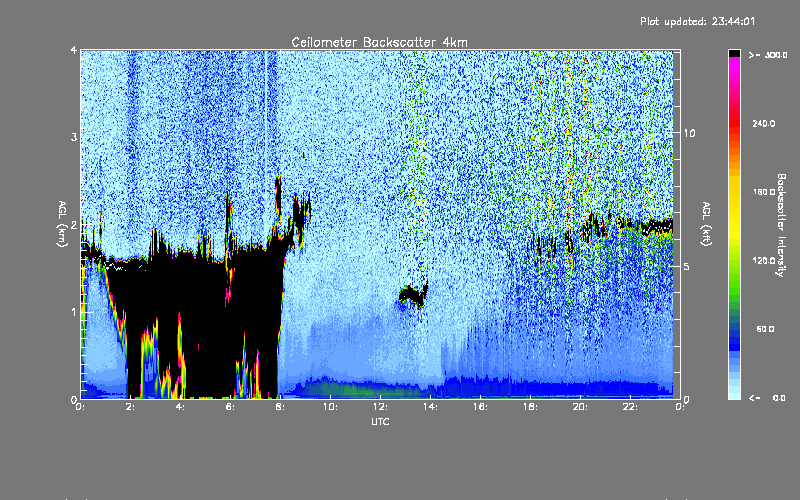Click the '2:' UTC tick label
Viewport: 800px width, 500px height.
130,407
